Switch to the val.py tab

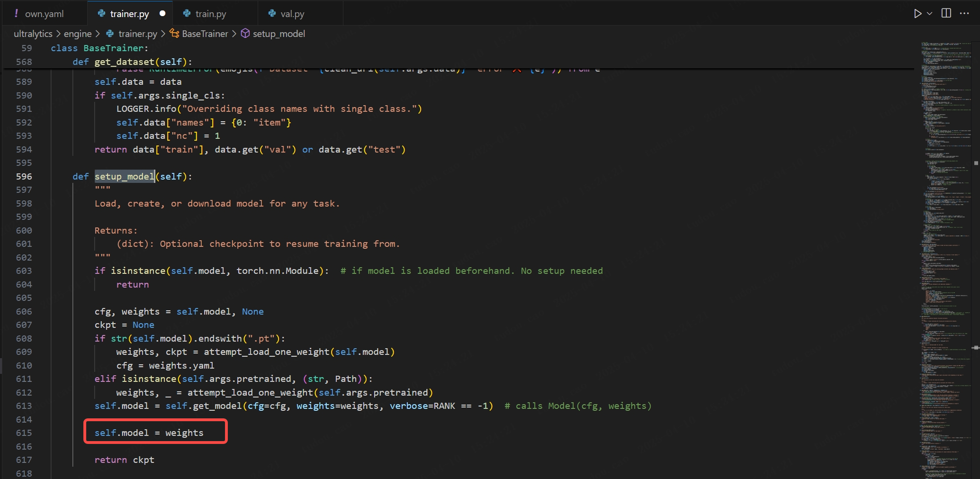[x=292, y=14]
